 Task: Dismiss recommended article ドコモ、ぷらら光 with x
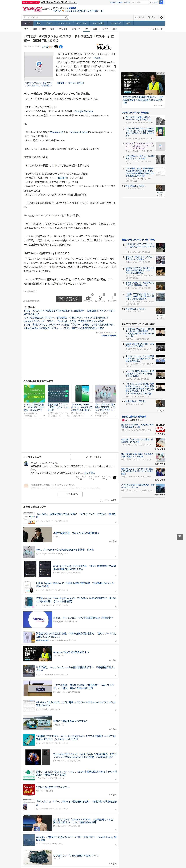pyautogui.click(x=44, y=416)
